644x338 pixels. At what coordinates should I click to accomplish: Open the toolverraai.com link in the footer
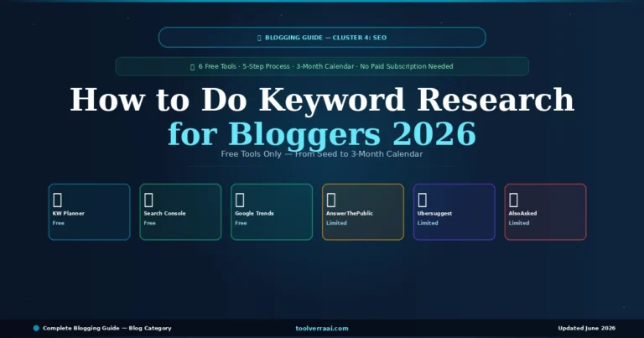tap(322, 328)
